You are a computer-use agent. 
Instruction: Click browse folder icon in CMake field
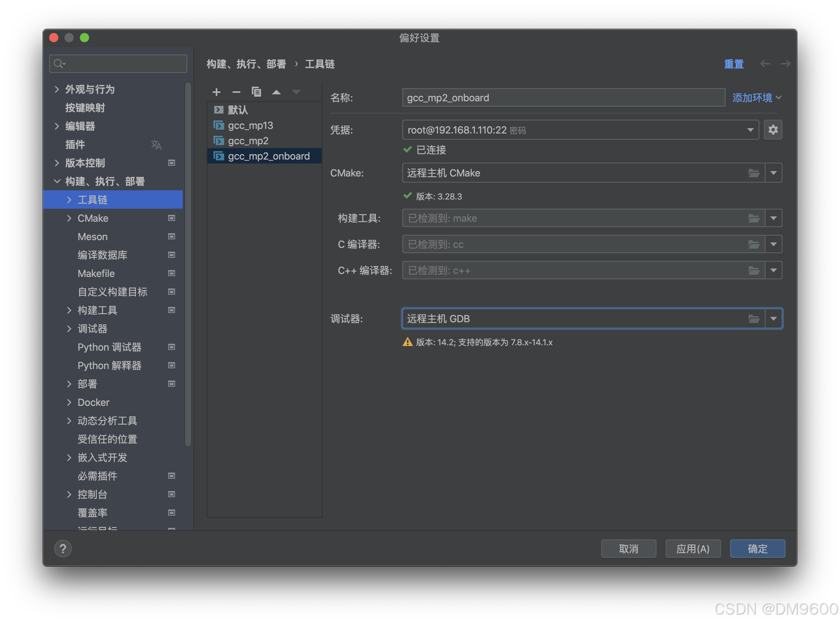click(x=754, y=173)
